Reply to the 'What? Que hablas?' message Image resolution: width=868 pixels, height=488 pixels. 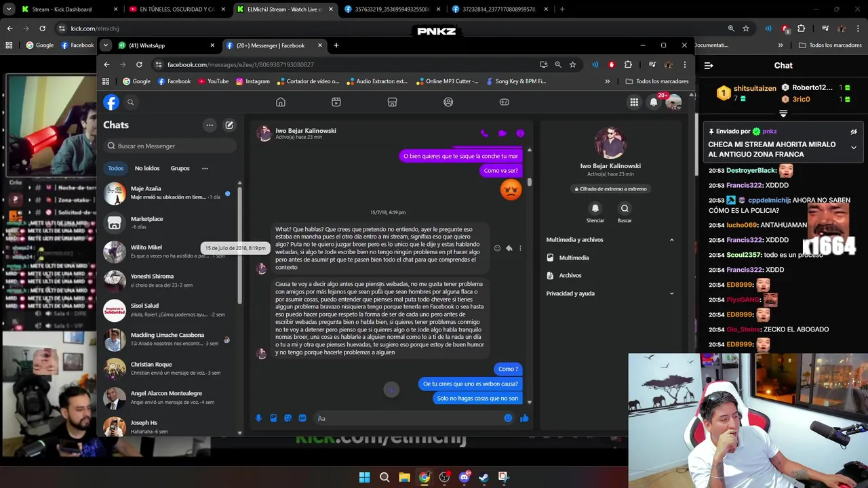(509, 248)
